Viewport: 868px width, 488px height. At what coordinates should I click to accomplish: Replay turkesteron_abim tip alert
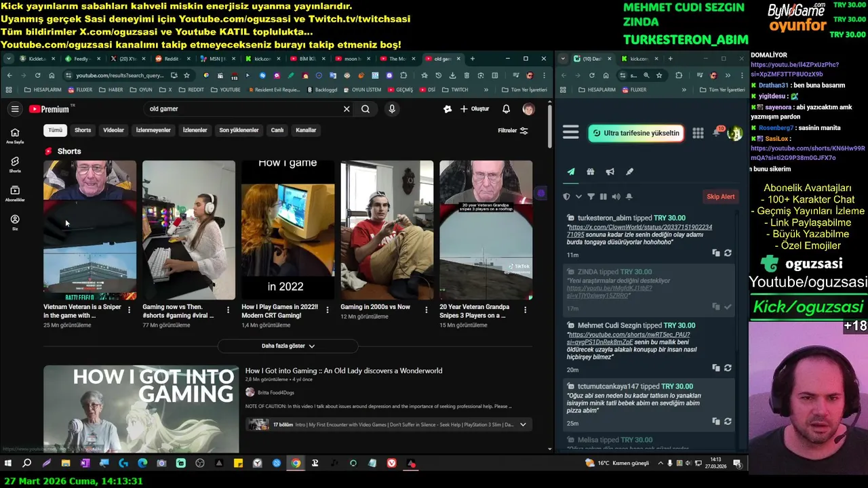(728, 253)
